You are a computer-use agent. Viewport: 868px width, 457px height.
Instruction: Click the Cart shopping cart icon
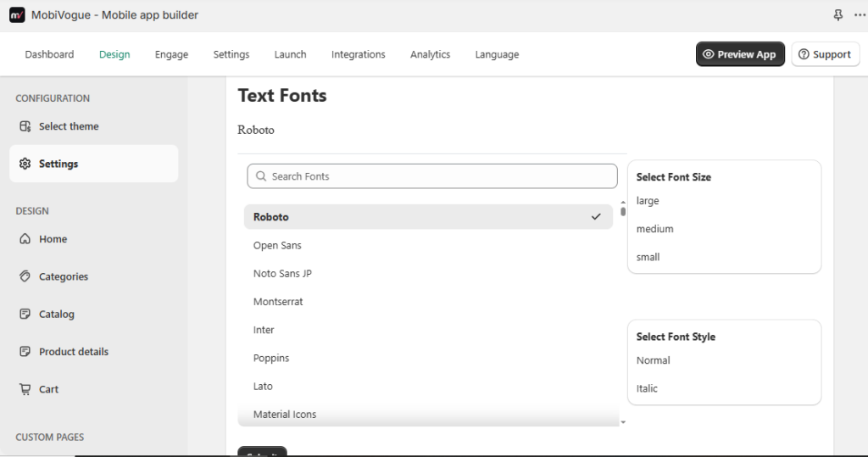click(25, 389)
